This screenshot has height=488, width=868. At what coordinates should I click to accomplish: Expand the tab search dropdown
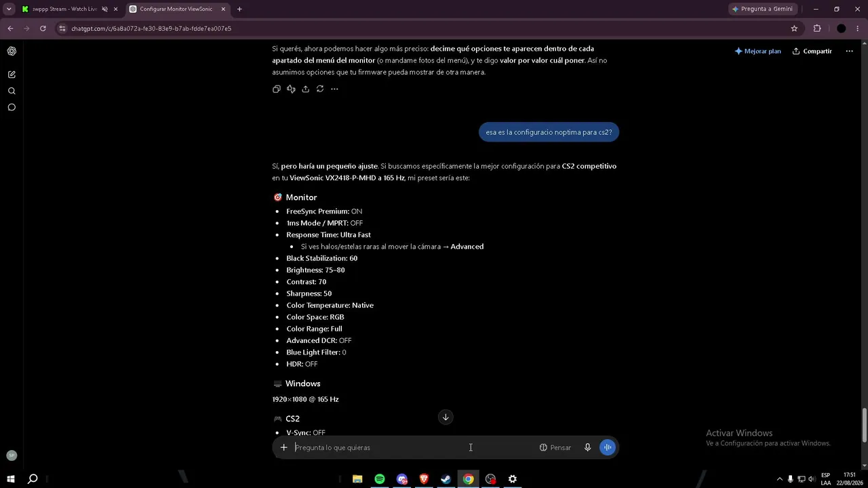[9, 9]
